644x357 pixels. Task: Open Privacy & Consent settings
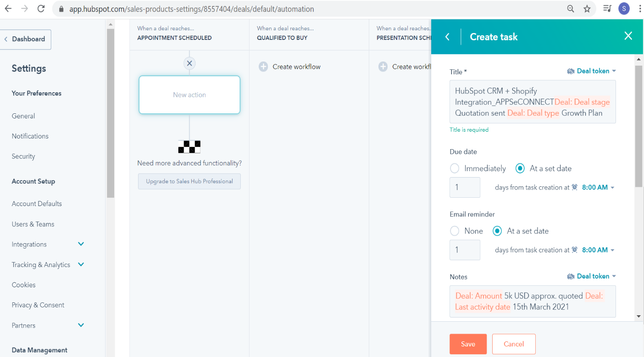click(x=38, y=305)
